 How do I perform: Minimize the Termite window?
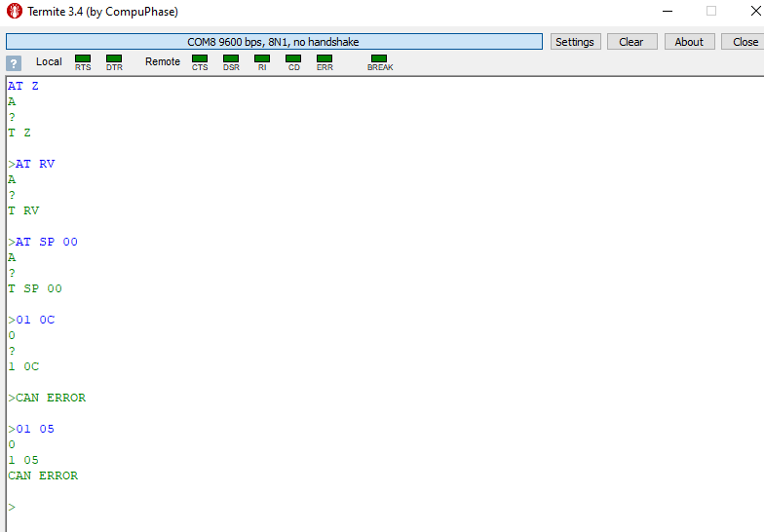pyautogui.click(x=668, y=11)
